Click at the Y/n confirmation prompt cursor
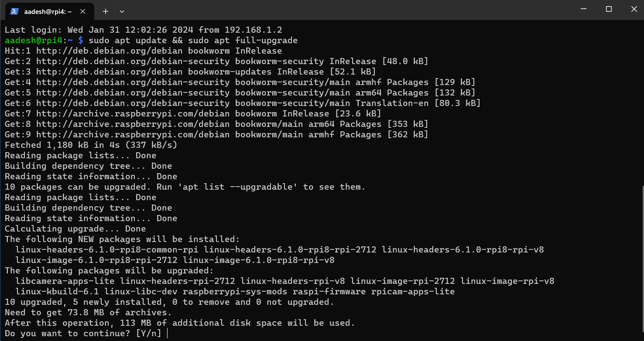This screenshot has width=644, height=341. 168,333
